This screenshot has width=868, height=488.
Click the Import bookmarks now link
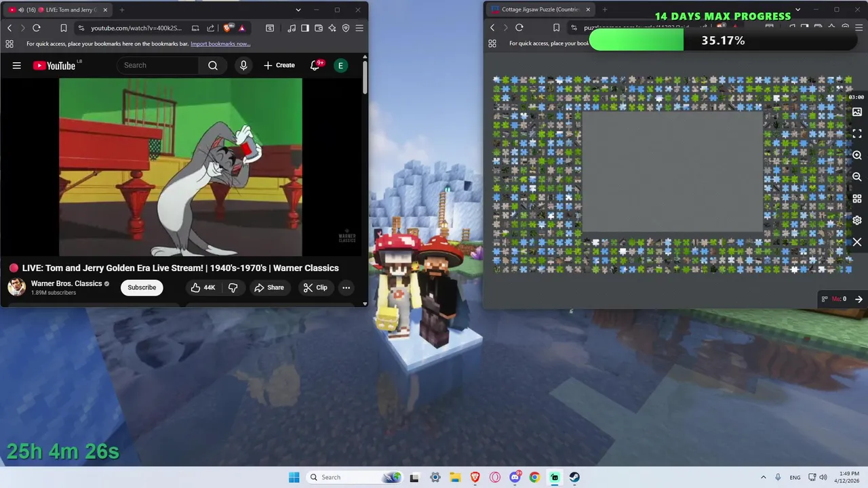[x=220, y=43]
